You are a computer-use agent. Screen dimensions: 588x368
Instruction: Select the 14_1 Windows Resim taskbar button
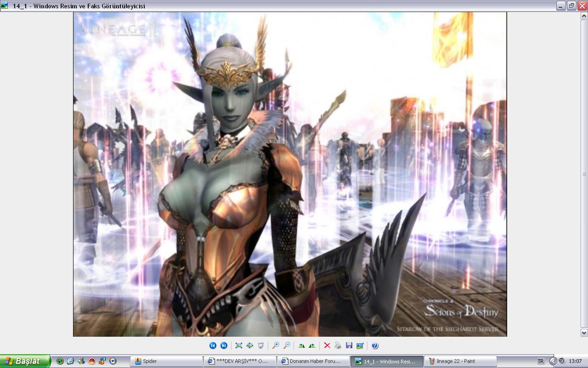tap(387, 361)
